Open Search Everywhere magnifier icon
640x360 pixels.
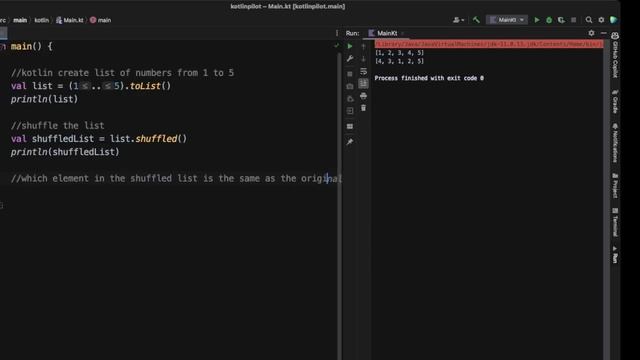589,20
